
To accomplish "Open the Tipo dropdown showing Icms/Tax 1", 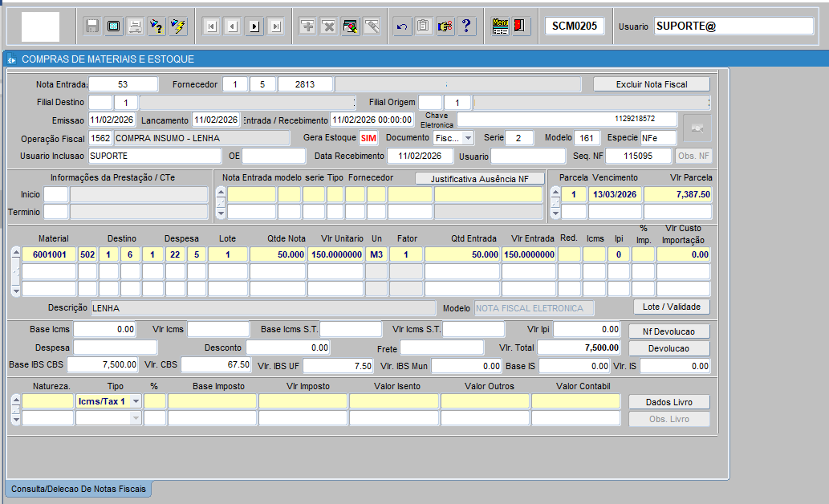I will [136, 400].
